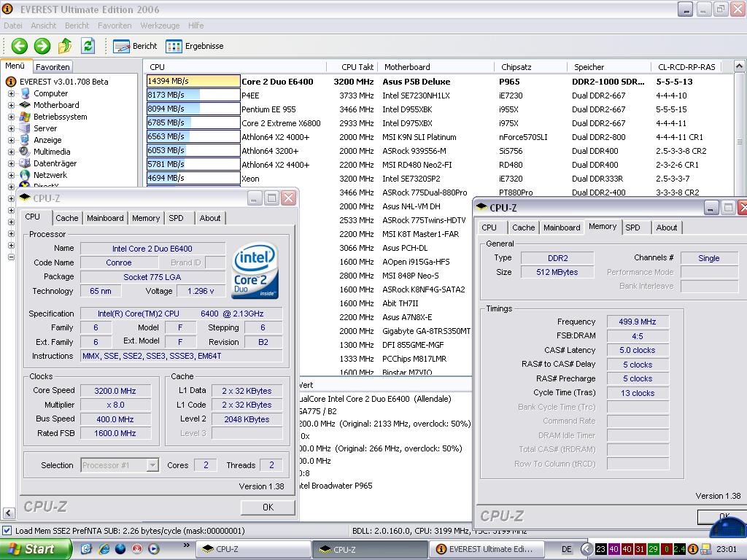Open the Werkzeuge menu
The width and height of the screenshot is (747, 560).
click(x=160, y=26)
